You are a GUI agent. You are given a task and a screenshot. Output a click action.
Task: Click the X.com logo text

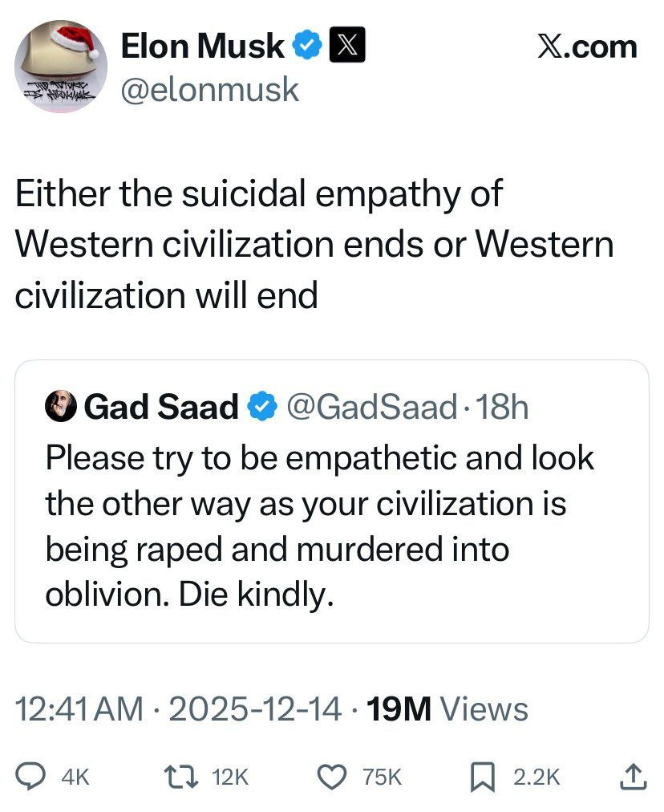[586, 47]
